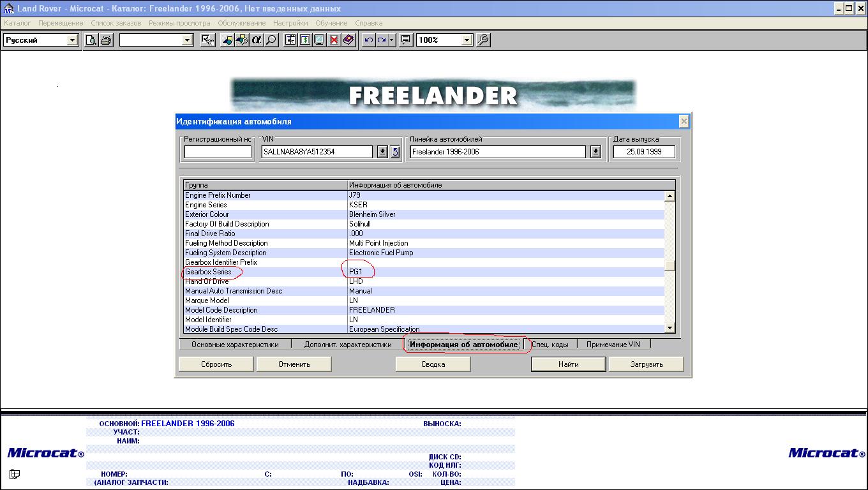868x490 pixels.
Task: Expand the Линейка автомобилей dropdown arrow
Action: coord(595,152)
